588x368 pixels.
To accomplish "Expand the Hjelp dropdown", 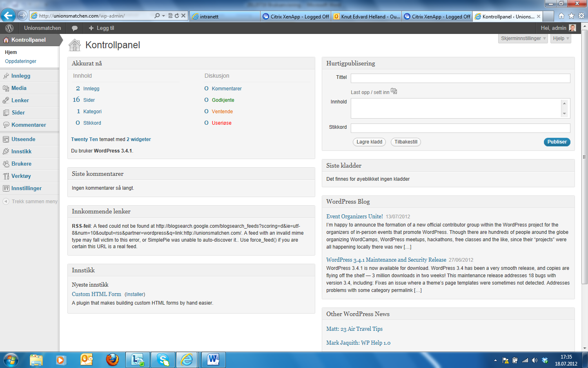I will pyautogui.click(x=561, y=38).
